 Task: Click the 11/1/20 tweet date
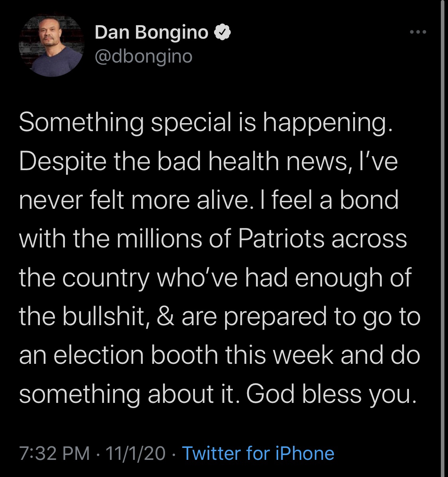coord(136,453)
